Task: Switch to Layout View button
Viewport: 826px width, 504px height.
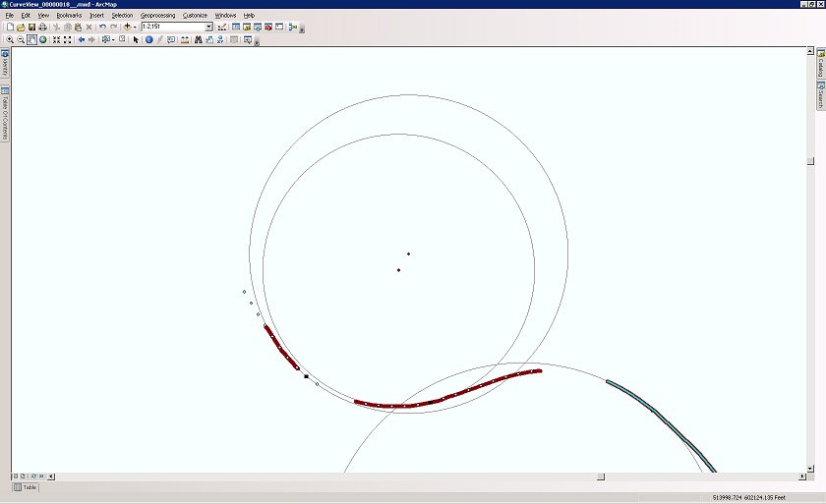Action: (23, 476)
